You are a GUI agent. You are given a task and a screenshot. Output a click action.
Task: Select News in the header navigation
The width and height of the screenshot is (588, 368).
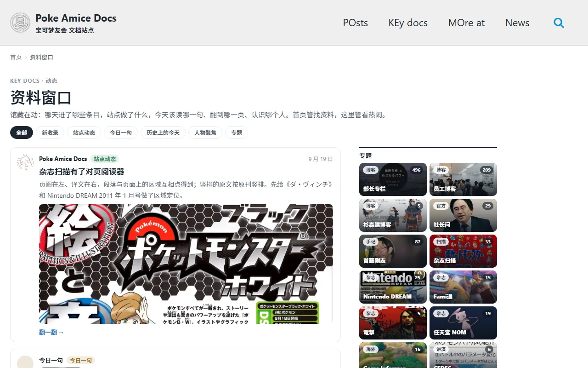[517, 23]
